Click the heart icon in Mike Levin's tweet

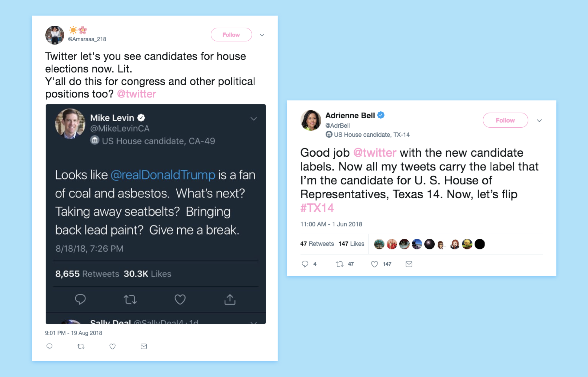[x=180, y=299]
